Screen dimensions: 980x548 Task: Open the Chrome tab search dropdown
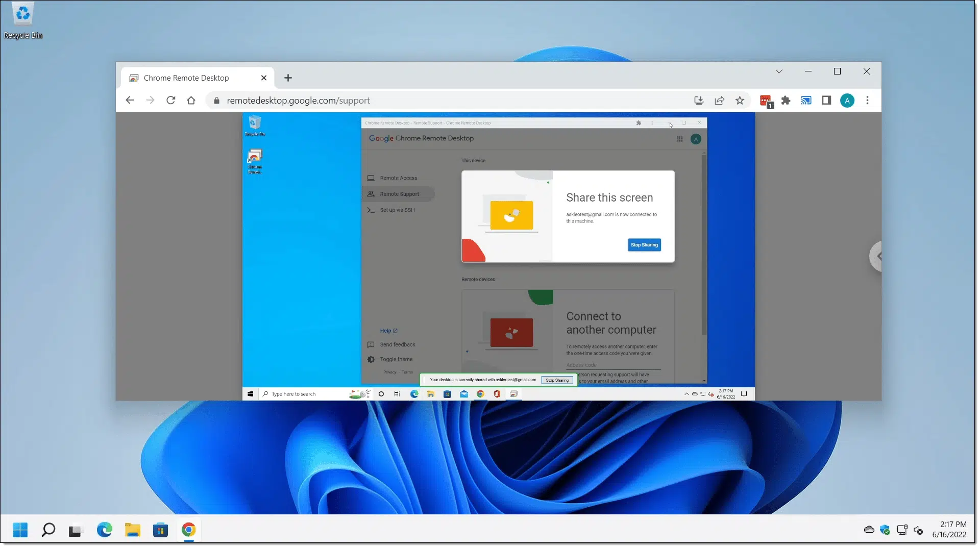pos(779,71)
